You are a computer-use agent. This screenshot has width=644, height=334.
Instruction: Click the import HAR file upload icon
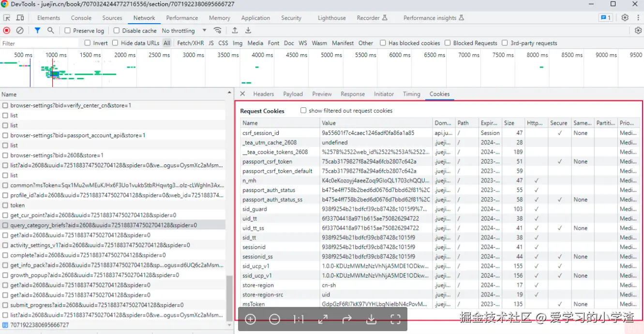click(235, 30)
